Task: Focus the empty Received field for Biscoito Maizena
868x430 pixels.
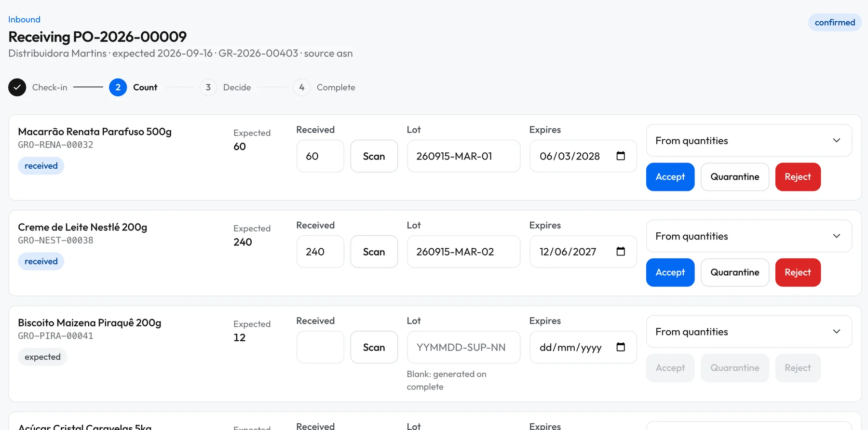Action: (x=320, y=347)
